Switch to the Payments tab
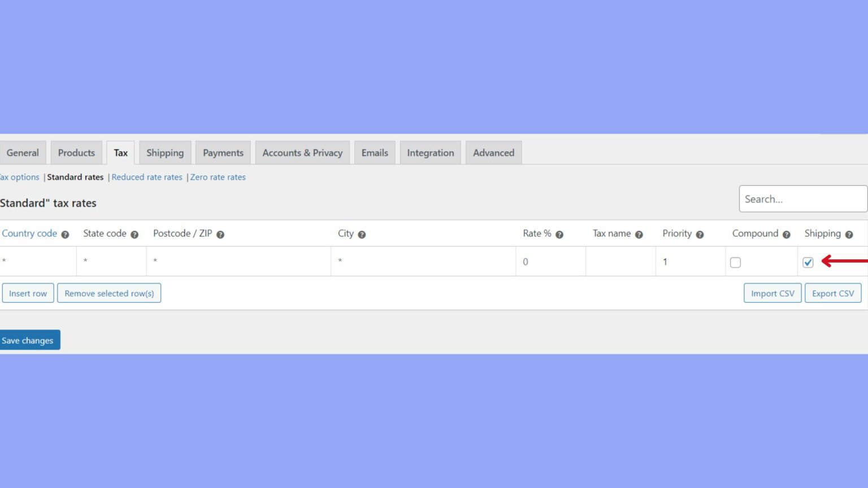This screenshot has height=488, width=868. 223,152
